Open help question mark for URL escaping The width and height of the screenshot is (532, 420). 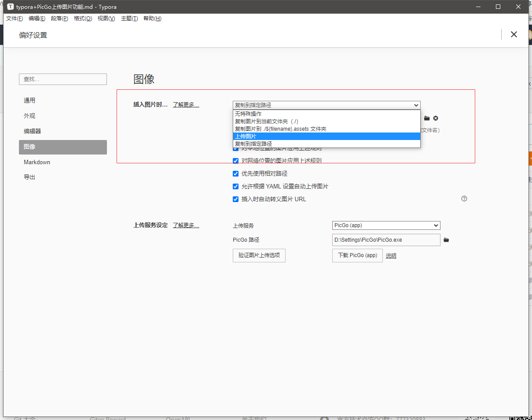(x=464, y=199)
